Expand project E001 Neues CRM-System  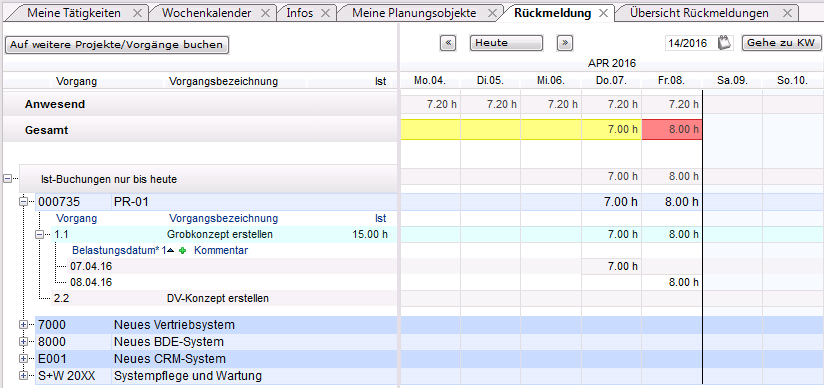(23, 359)
